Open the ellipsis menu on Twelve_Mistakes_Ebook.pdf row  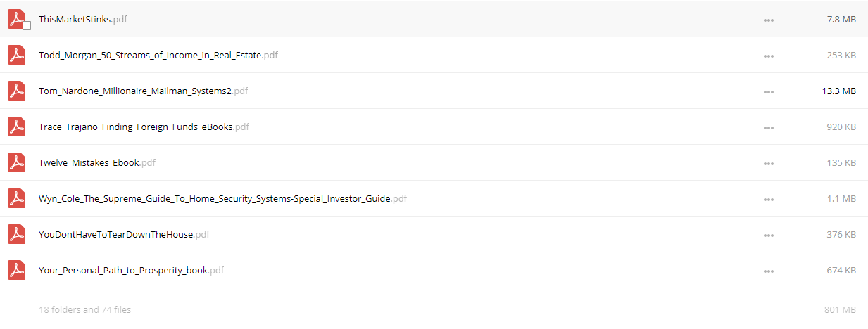[769, 163]
